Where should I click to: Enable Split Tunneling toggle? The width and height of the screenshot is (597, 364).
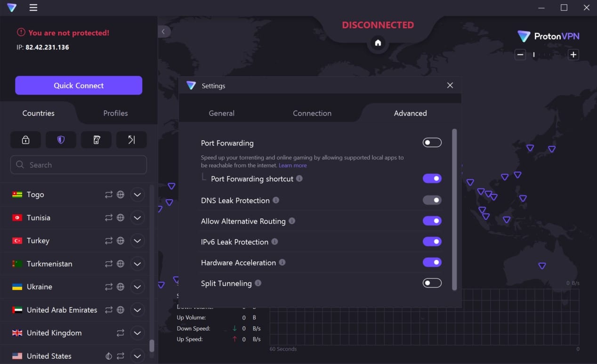pyautogui.click(x=432, y=283)
